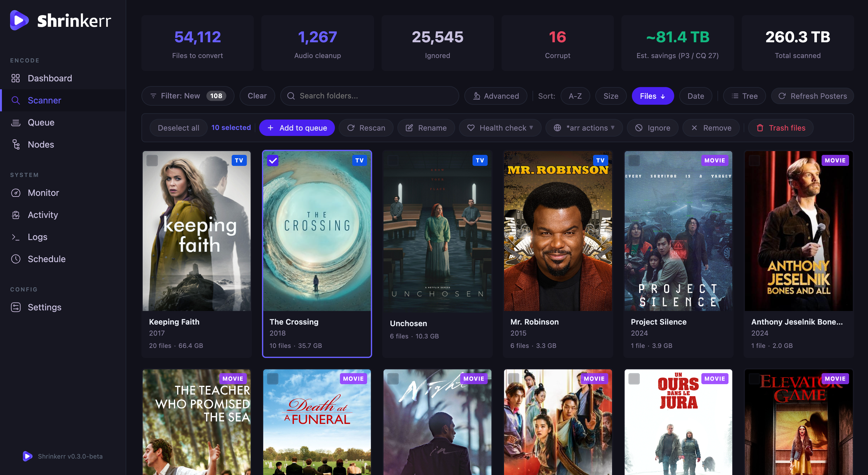This screenshot has height=475, width=868.
Task: Open Nodes via its tree icon
Action: click(15, 144)
